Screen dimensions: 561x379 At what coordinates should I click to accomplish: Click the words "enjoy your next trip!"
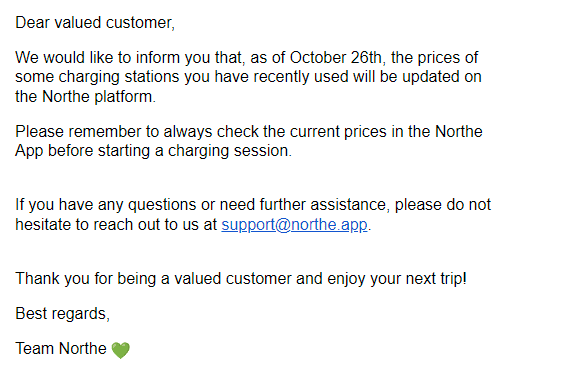pyautogui.click(x=397, y=279)
